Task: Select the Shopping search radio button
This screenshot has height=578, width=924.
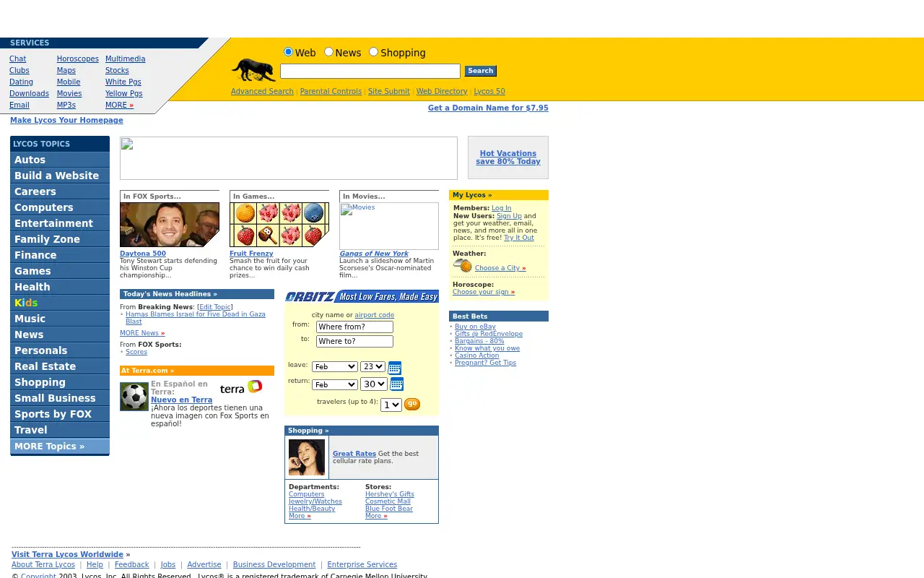Action: (x=373, y=52)
